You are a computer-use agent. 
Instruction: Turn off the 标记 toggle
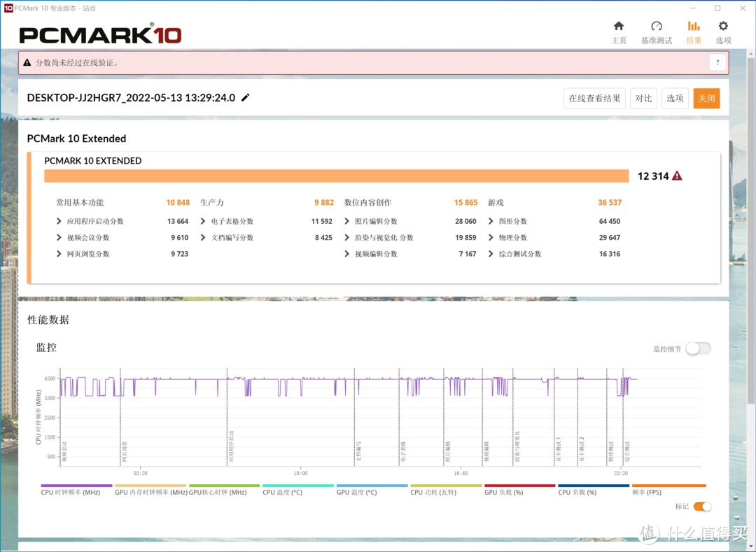pos(701,506)
